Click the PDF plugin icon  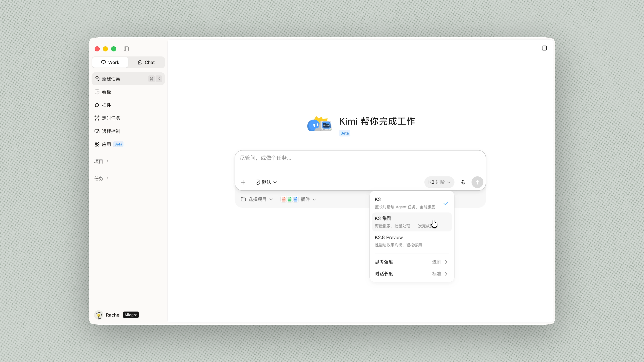(284, 199)
